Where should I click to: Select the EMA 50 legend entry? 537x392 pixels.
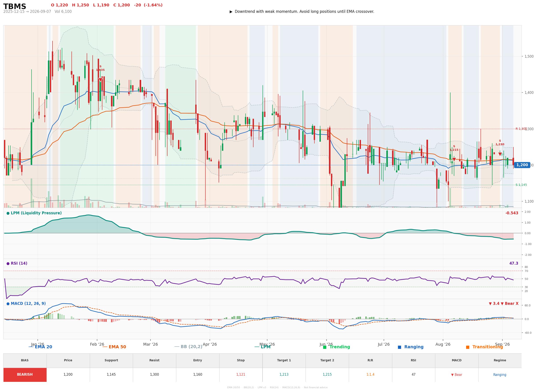[114, 347]
